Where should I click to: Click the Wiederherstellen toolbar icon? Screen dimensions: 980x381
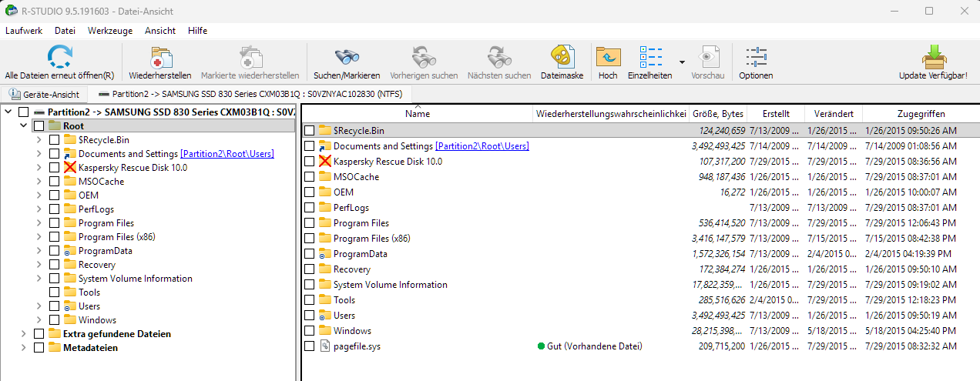click(x=160, y=57)
